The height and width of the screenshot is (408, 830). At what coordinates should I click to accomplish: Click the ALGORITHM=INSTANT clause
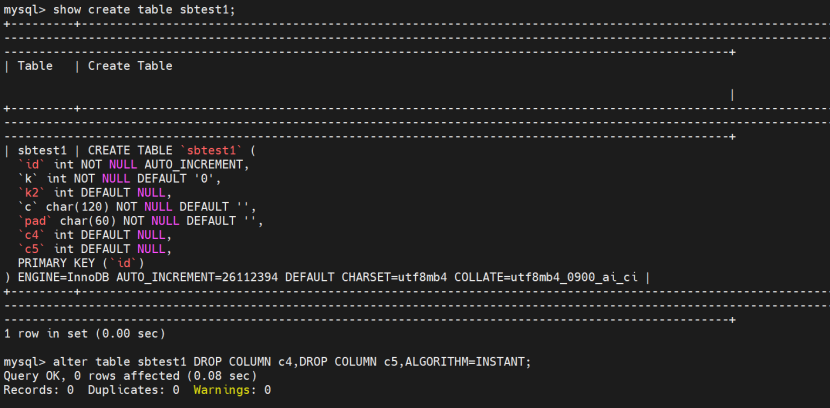(x=469, y=361)
